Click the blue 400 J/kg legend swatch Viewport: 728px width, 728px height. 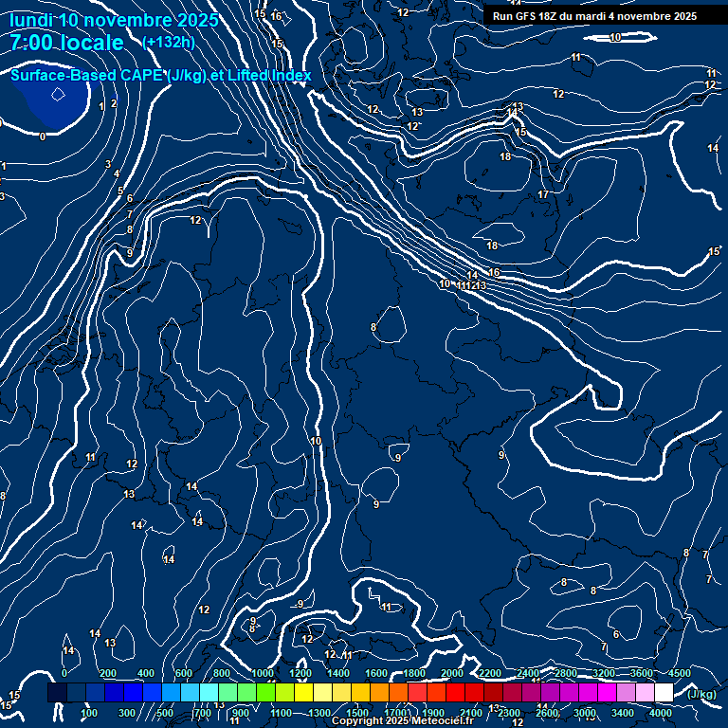pos(152,693)
